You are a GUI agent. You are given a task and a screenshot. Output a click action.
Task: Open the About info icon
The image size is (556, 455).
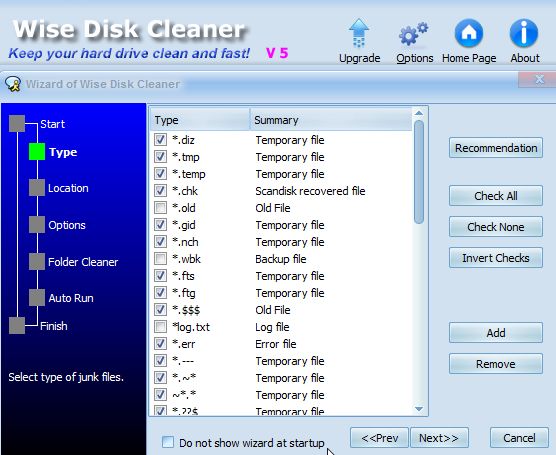(x=524, y=33)
